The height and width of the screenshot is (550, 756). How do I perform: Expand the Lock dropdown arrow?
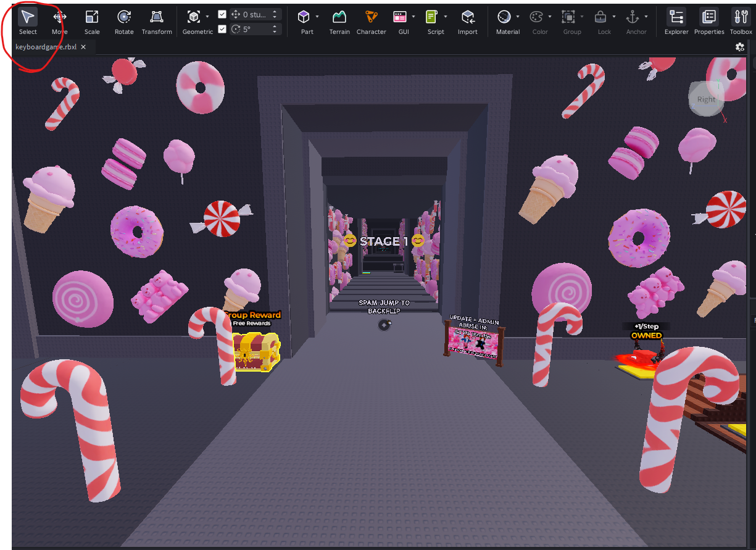coord(614,17)
